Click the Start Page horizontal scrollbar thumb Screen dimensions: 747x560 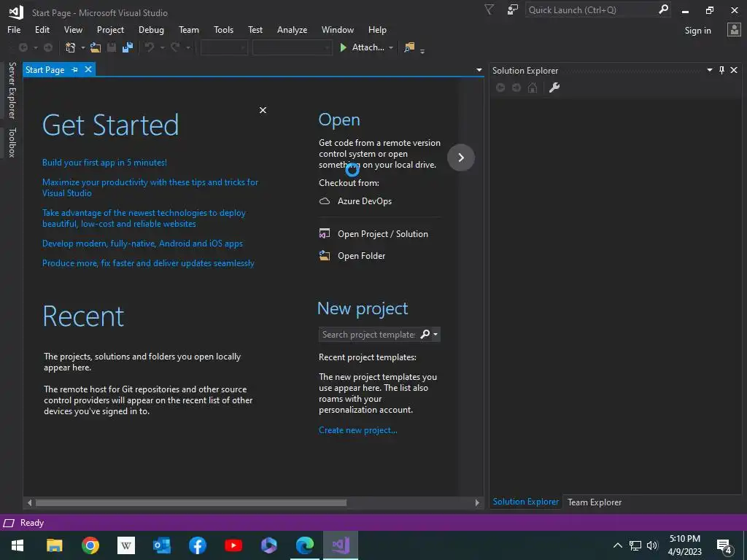[190, 502]
